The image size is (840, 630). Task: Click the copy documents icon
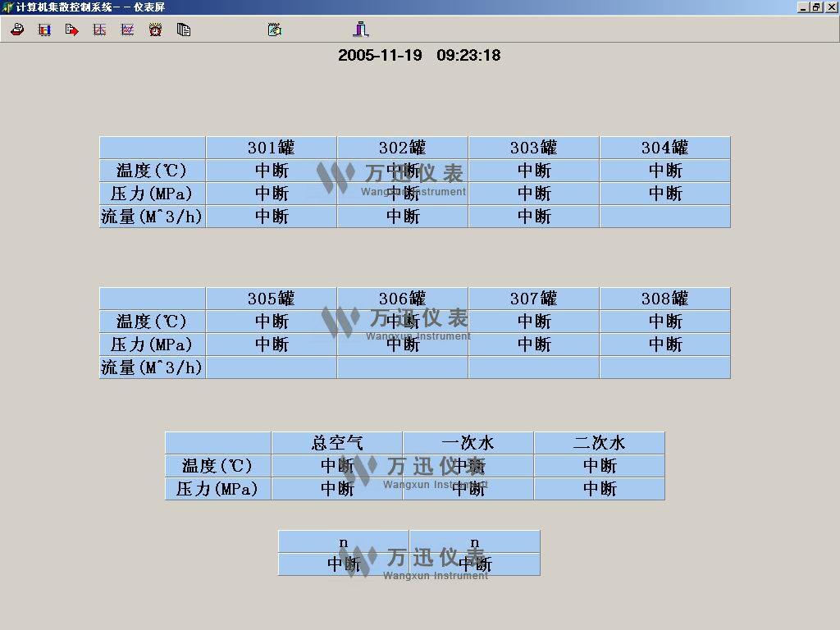pos(184,30)
